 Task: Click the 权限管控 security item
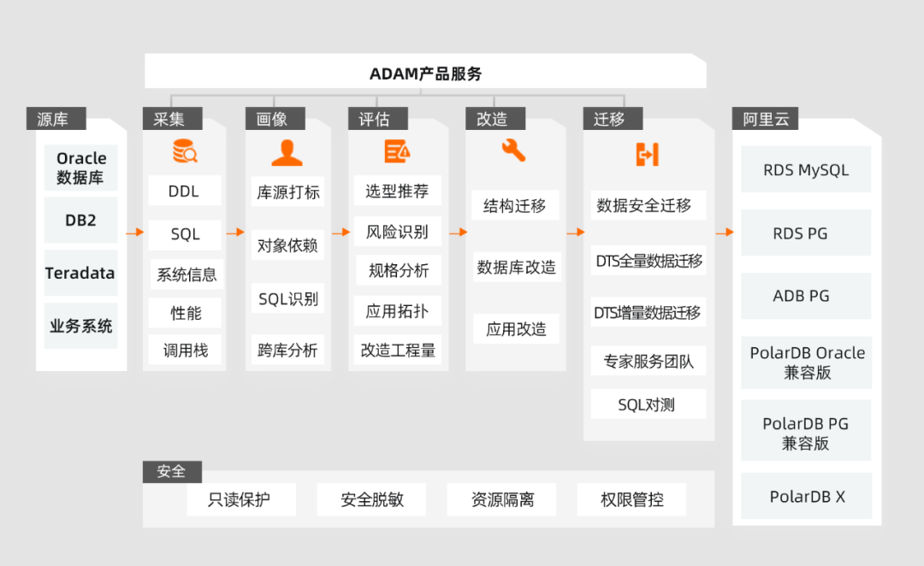[x=631, y=499]
